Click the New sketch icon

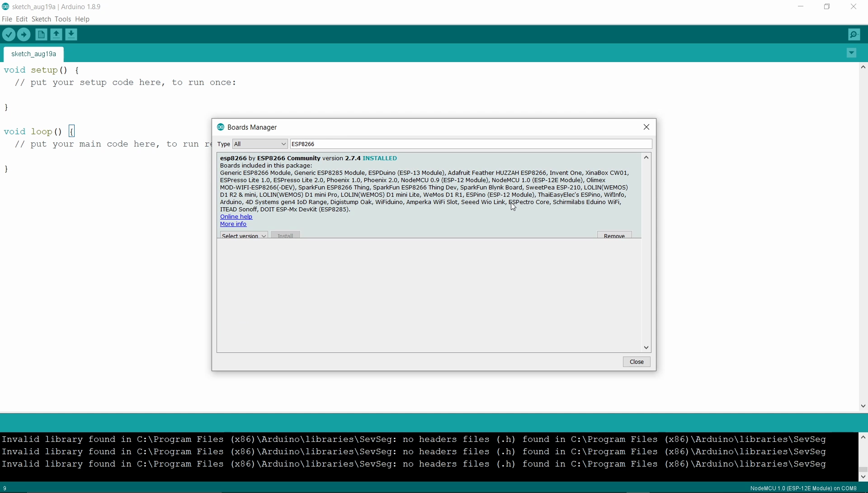pyautogui.click(x=41, y=35)
